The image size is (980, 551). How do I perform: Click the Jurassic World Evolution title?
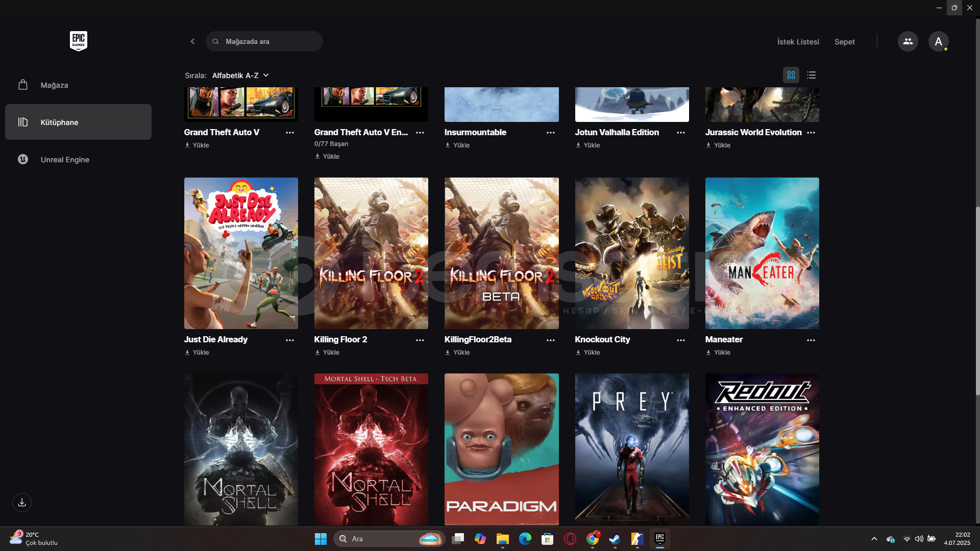753,132
